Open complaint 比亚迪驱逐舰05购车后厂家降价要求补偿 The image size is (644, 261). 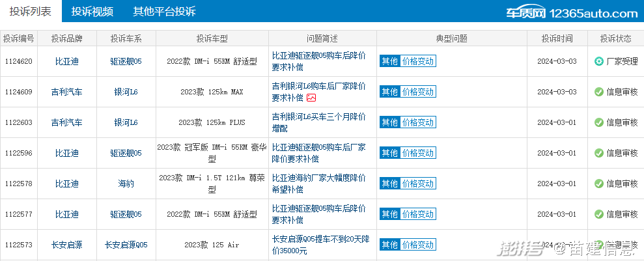(318, 153)
